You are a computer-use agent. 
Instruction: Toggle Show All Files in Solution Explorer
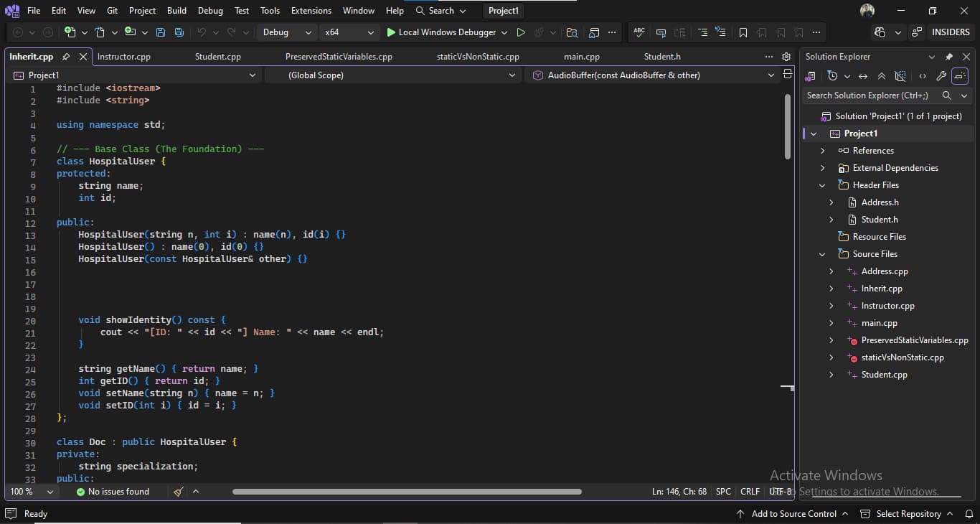pos(900,75)
